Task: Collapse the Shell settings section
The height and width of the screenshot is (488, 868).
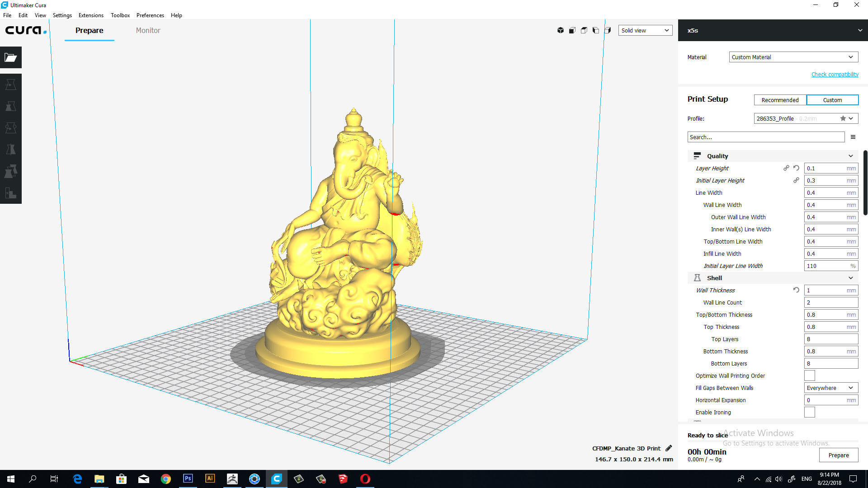Action: pos(773,278)
